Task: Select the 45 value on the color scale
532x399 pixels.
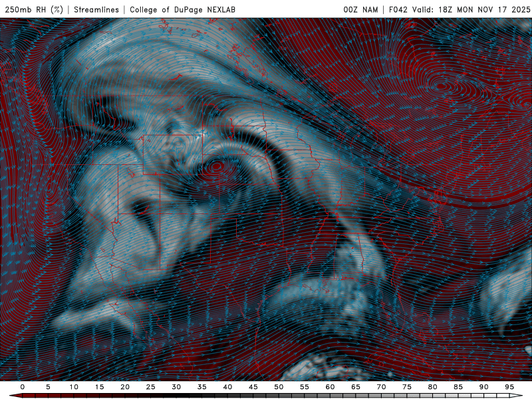Action: [253, 387]
